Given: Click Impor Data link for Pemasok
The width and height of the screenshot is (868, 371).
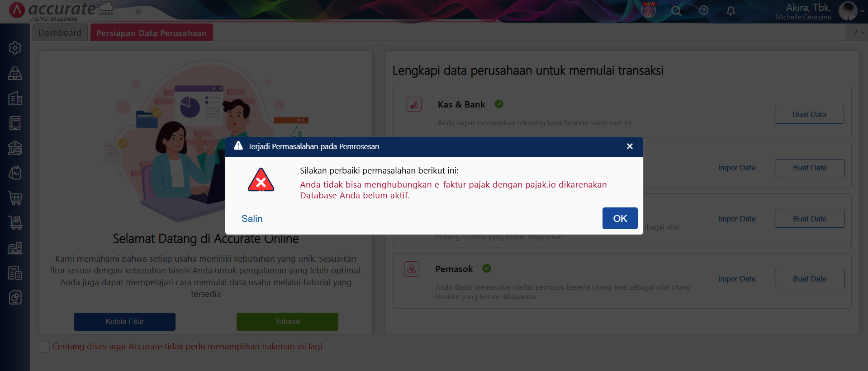Looking at the screenshot, I should pos(736,279).
